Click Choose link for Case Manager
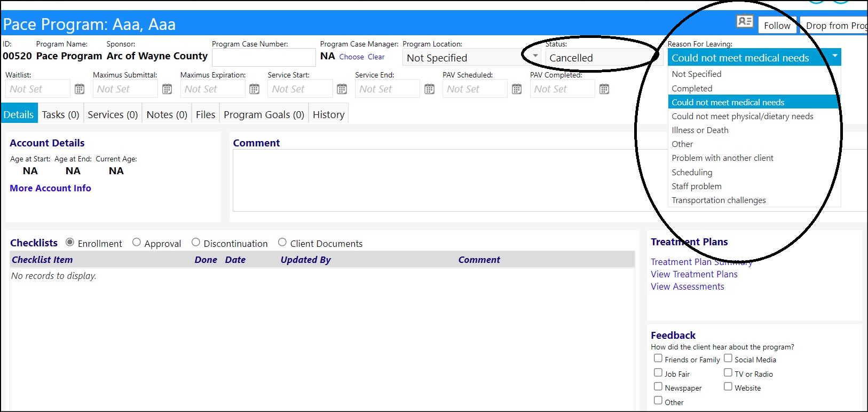Image resolution: width=868 pixels, height=412 pixels. [351, 57]
